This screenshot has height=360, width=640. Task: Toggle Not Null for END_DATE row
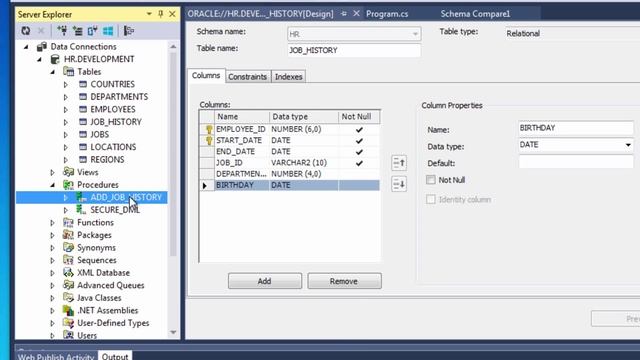[359, 152]
